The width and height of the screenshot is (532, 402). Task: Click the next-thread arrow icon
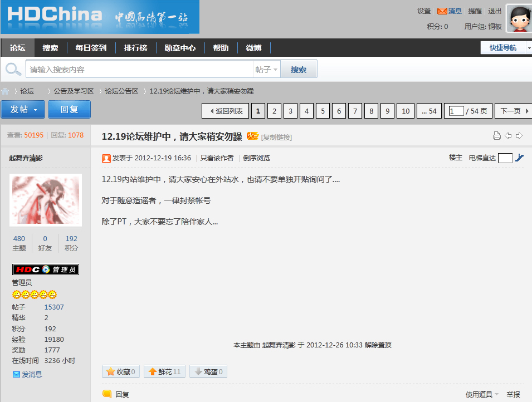coord(519,135)
